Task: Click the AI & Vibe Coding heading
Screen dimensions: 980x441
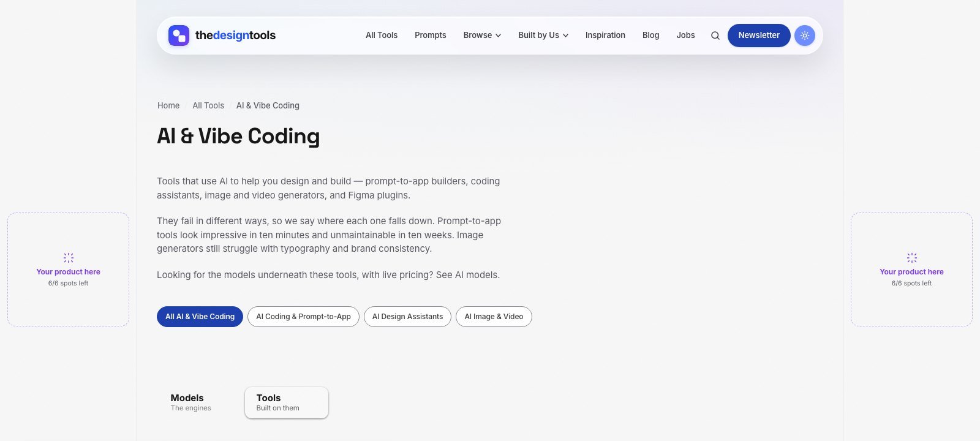Action: (238, 136)
